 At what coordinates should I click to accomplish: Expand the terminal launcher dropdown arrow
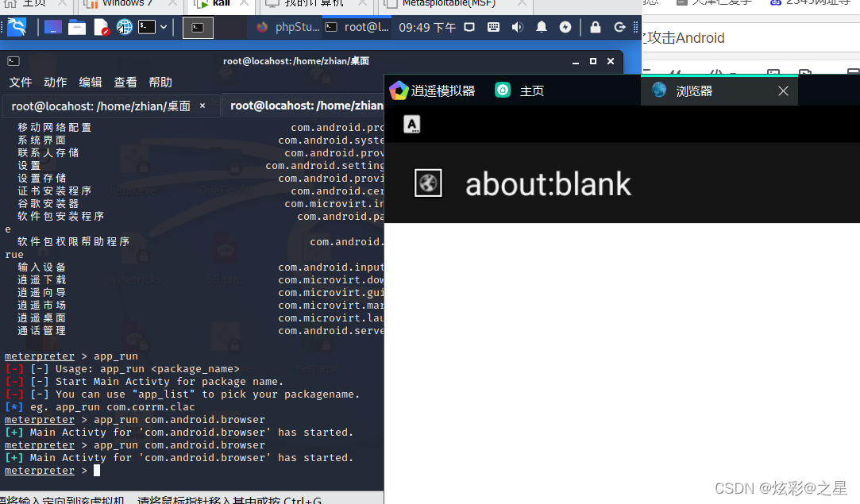(164, 27)
